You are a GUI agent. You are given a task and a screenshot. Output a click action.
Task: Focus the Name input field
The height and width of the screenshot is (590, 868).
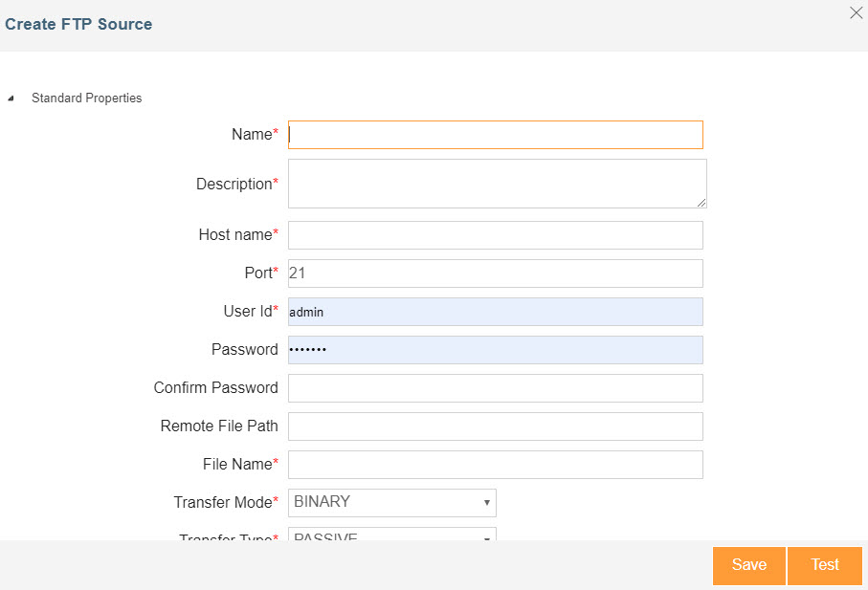coord(495,135)
